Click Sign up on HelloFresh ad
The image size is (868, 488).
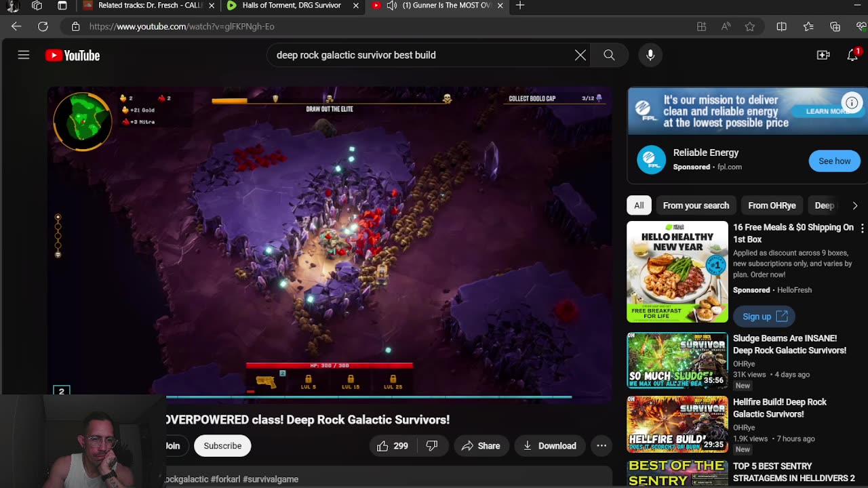[764, 317]
